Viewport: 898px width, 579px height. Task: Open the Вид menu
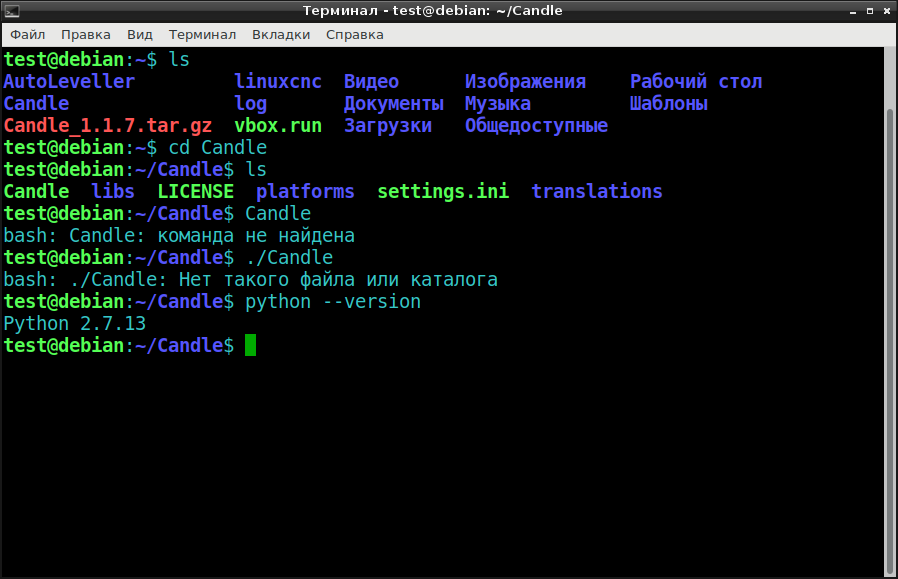click(x=140, y=35)
